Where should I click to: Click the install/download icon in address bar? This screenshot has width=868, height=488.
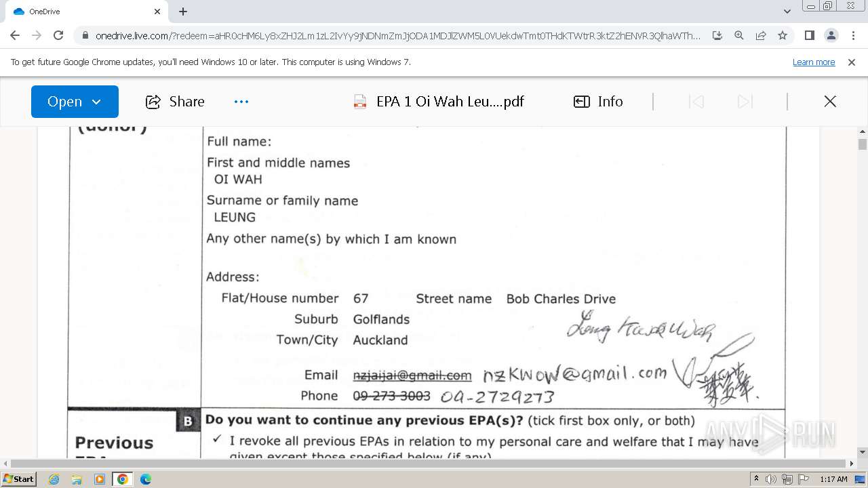click(x=717, y=35)
